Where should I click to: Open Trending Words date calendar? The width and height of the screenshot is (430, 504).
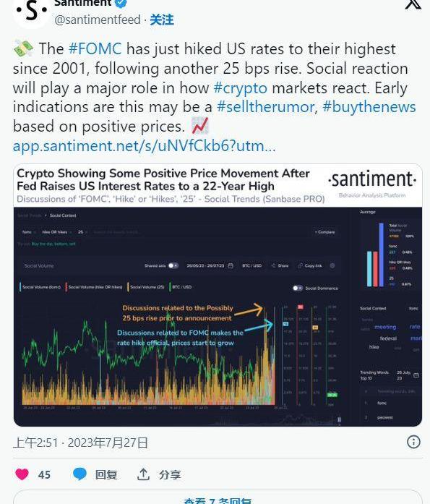pyautogui.click(x=416, y=375)
